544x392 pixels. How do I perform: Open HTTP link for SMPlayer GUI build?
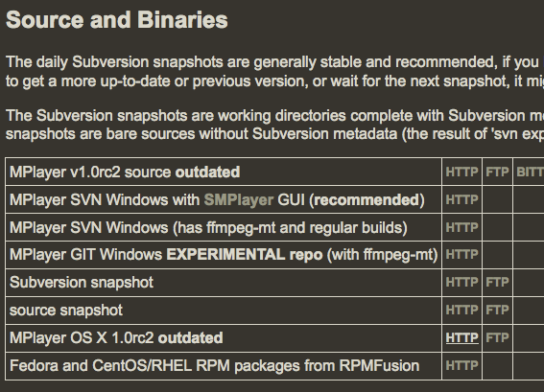pos(461,199)
